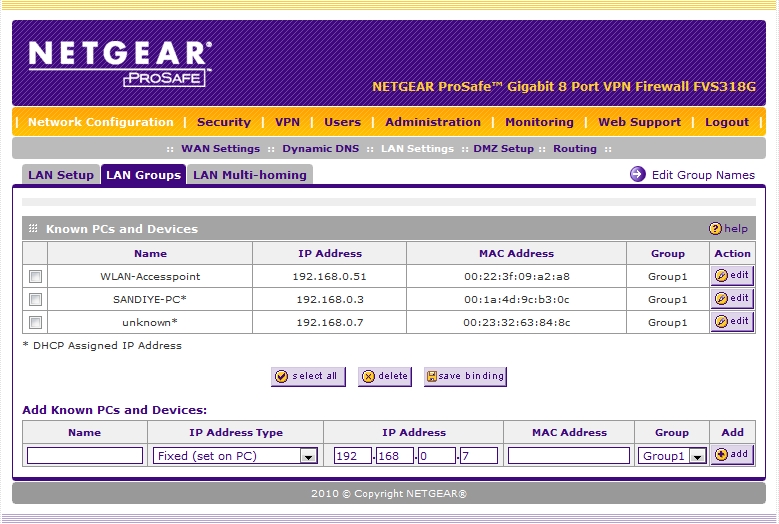779x524 pixels.
Task: Open the Users menu
Action: [342, 122]
